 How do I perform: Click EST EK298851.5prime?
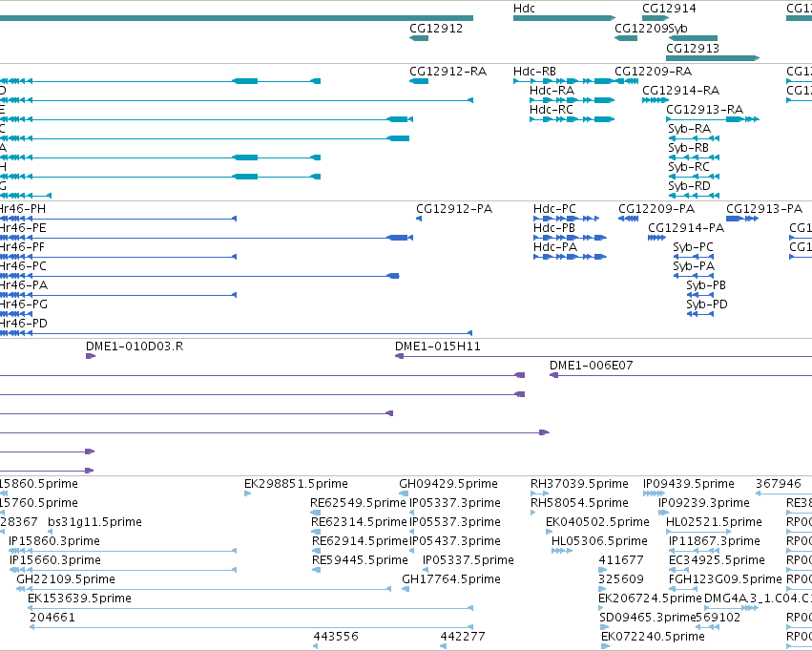click(x=296, y=484)
